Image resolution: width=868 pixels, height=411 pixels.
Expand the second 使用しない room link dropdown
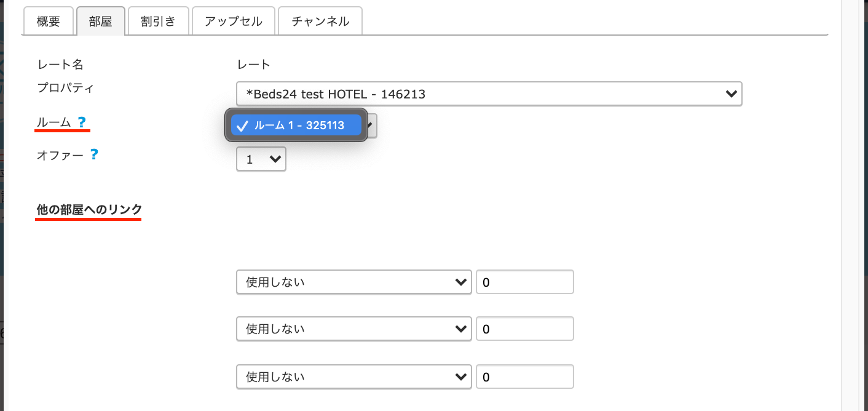353,329
